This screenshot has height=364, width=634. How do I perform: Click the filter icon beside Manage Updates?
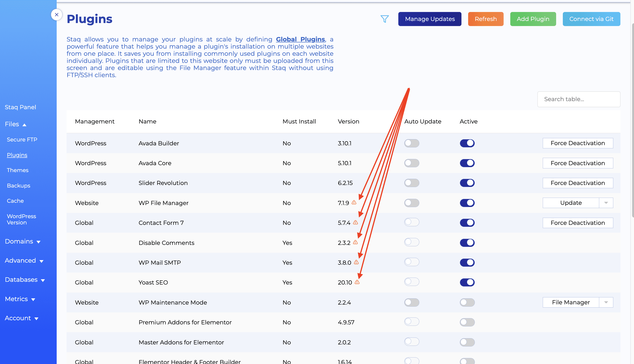click(x=385, y=19)
